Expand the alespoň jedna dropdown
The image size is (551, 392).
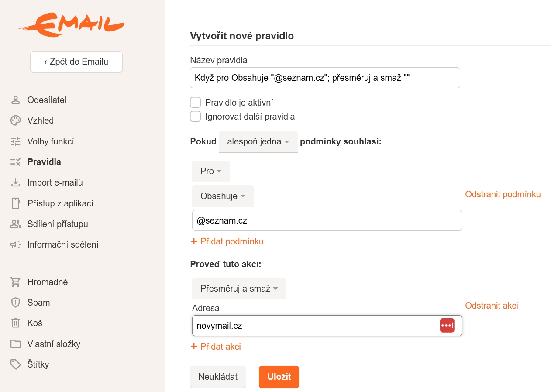[258, 142]
